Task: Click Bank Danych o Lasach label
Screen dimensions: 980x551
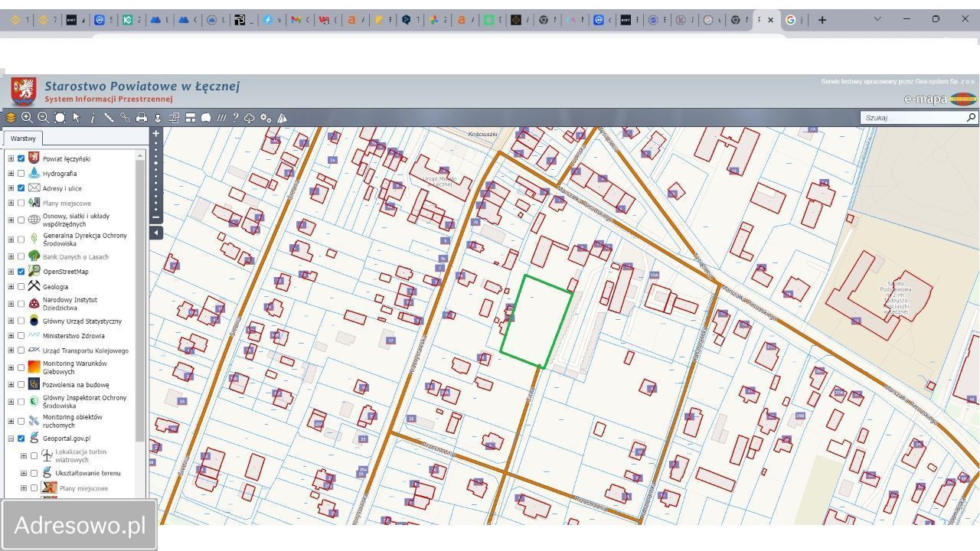Action: pyautogui.click(x=76, y=257)
